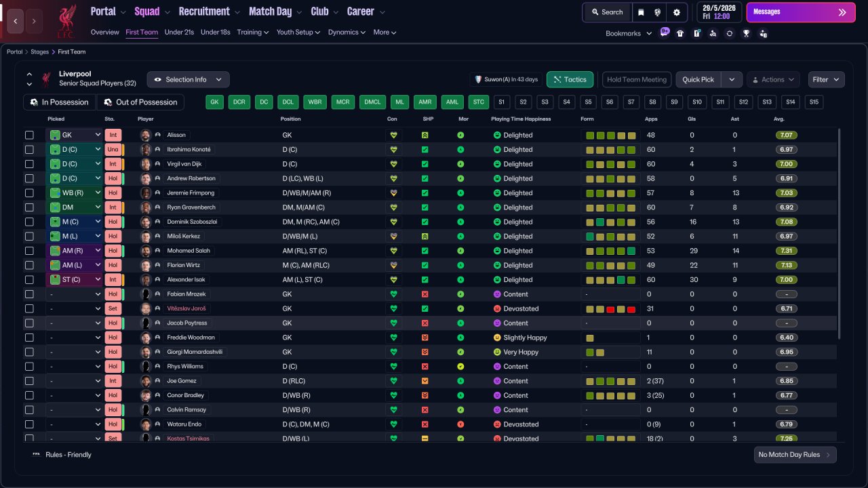Click Dominik Szoboszlai's form colour squares
The image size is (868, 488).
610,222
